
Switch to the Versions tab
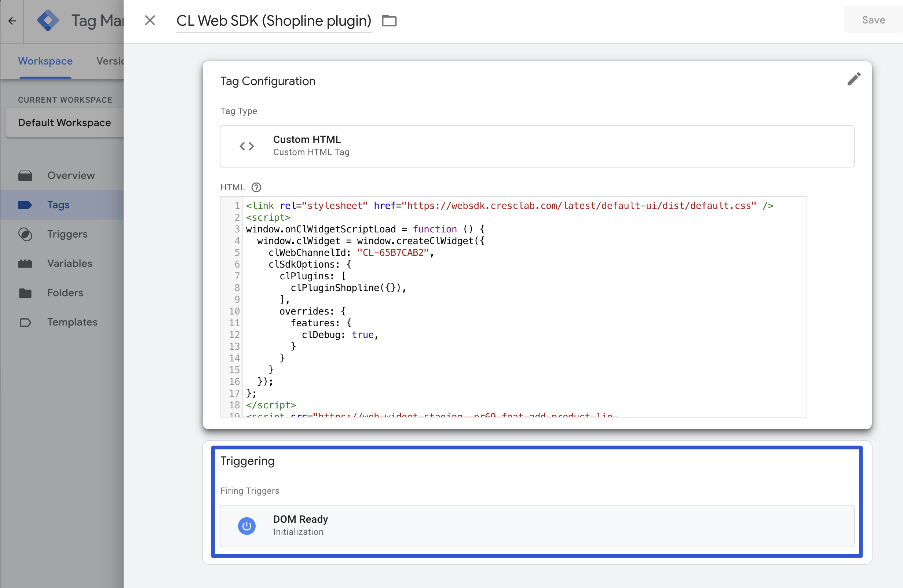click(110, 61)
